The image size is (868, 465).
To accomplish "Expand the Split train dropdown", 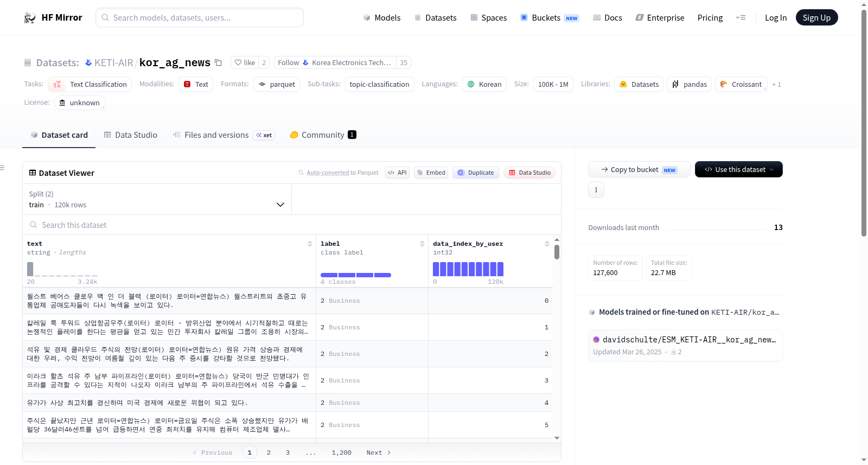I will click(x=157, y=199).
